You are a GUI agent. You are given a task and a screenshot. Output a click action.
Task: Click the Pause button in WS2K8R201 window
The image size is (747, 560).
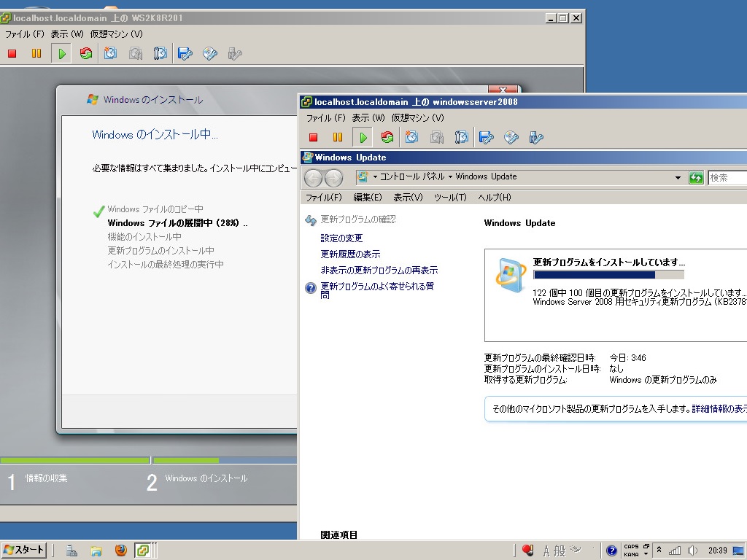(36, 53)
